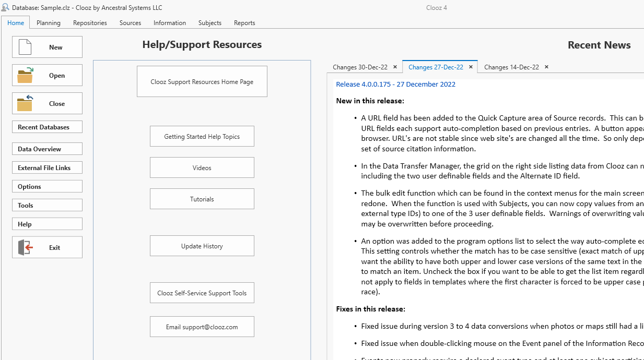Click the Open database button label
Image resolution: width=644 pixels, height=360 pixels.
pos(57,75)
